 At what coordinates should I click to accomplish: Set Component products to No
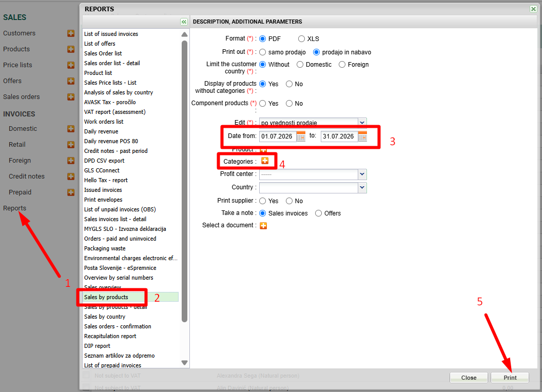click(x=289, y=103)
